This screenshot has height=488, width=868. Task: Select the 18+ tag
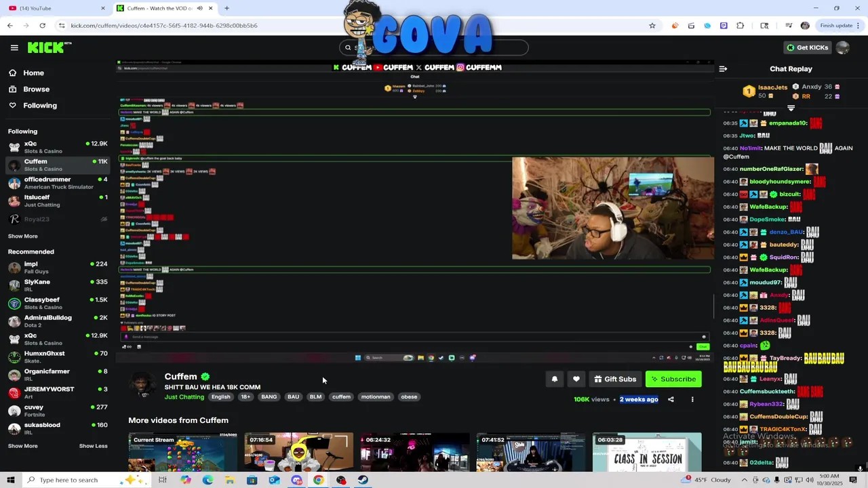245,397
